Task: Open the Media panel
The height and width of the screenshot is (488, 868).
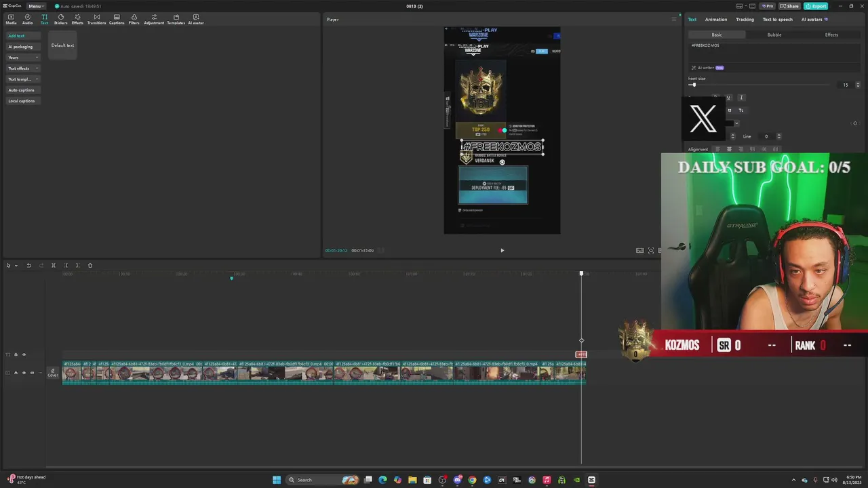Action: 11,19
